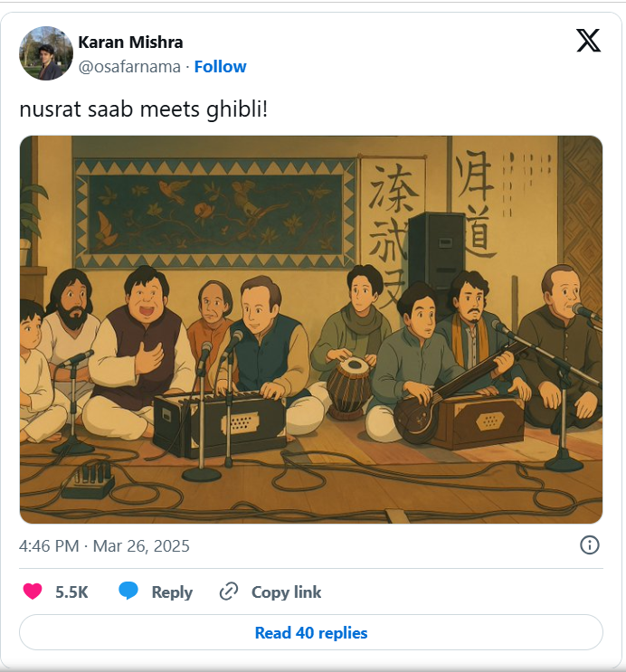Click the blue reply bubble icon

[x=128, y=591]
